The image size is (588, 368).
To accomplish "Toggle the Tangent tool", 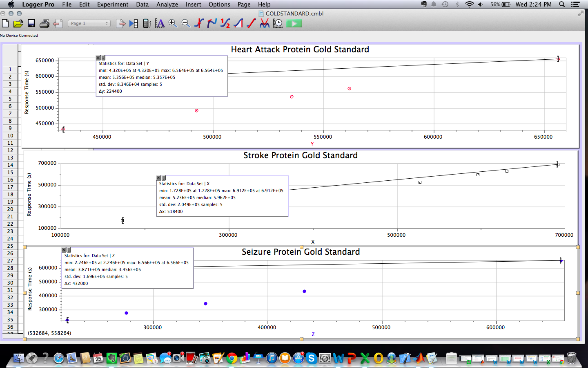I will click(x=212, y=24).
